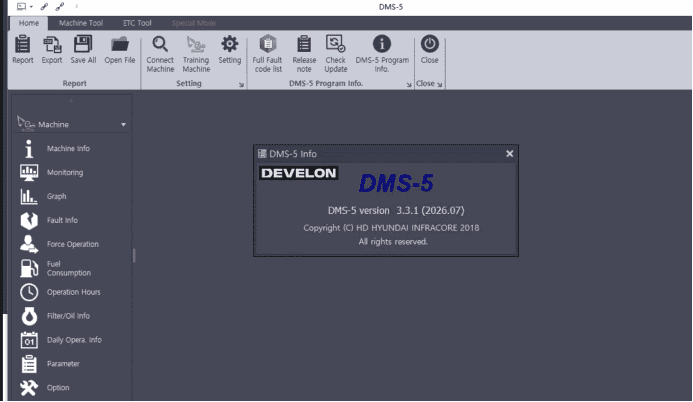693x402 pixels.
Task: Close the DMS-5 Info dialog
Action: pos(510,154)
